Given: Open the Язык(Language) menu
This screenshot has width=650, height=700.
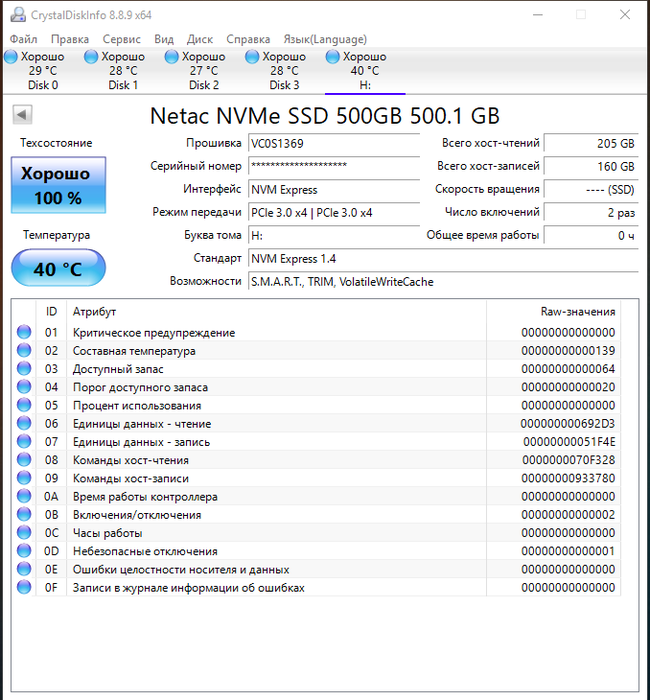Looking at the screenshot, I should tap(325, 39).
